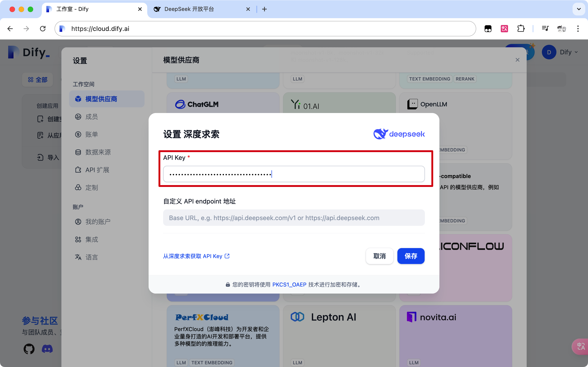The width and height of the screenshot is (588, 367).
Task: Click the browser forward arrow
Action: tap(26, 29)
